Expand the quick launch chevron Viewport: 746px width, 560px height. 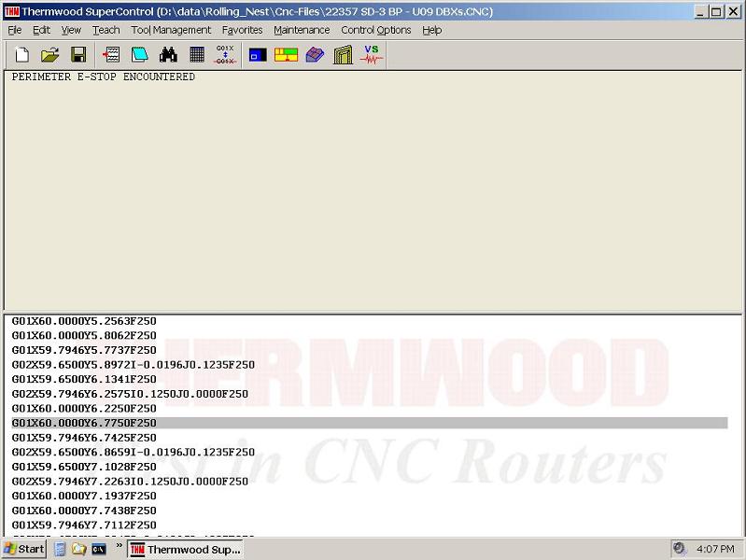coord(119,546)
